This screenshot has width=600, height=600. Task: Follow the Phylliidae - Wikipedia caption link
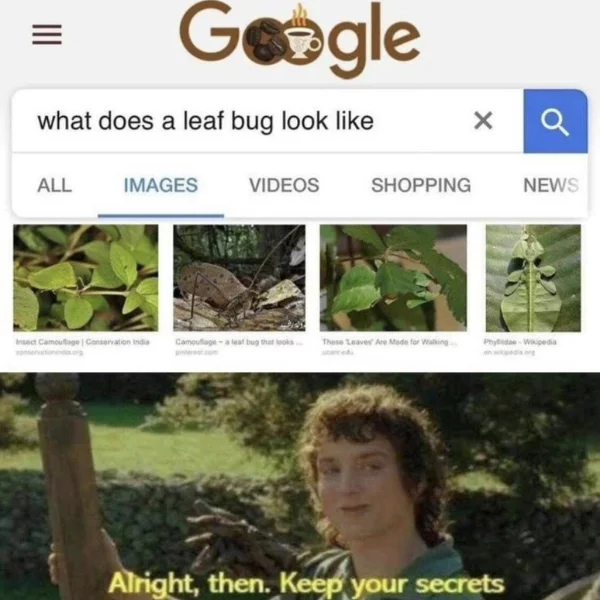[520, 342]
